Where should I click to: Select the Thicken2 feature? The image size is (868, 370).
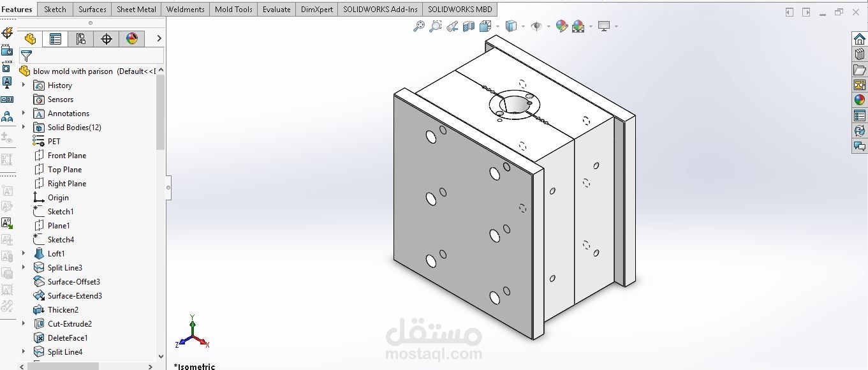pos(56,310)
